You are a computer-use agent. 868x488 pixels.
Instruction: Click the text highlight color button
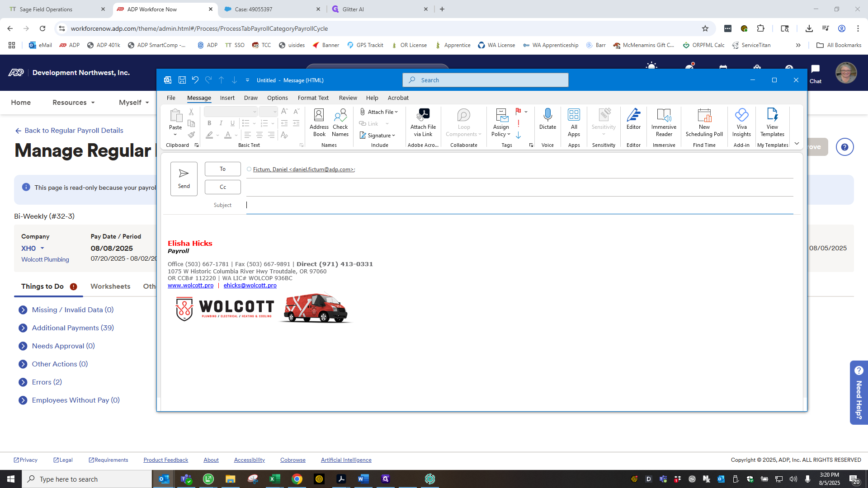(x=209, y=135)
